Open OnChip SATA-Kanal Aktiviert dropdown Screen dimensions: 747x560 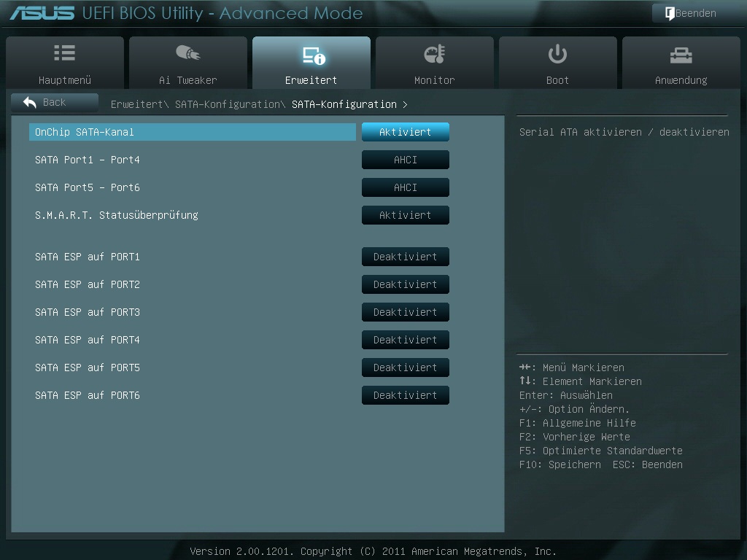[406, 132]
